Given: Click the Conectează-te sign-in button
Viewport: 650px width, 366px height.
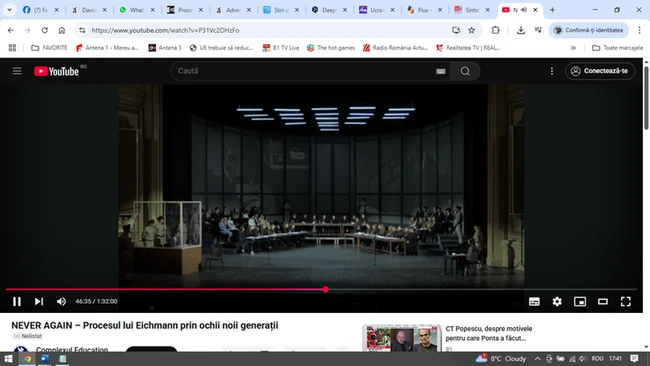Looking at the screenshot, I should pyautogui.click(x=599, y=71).
